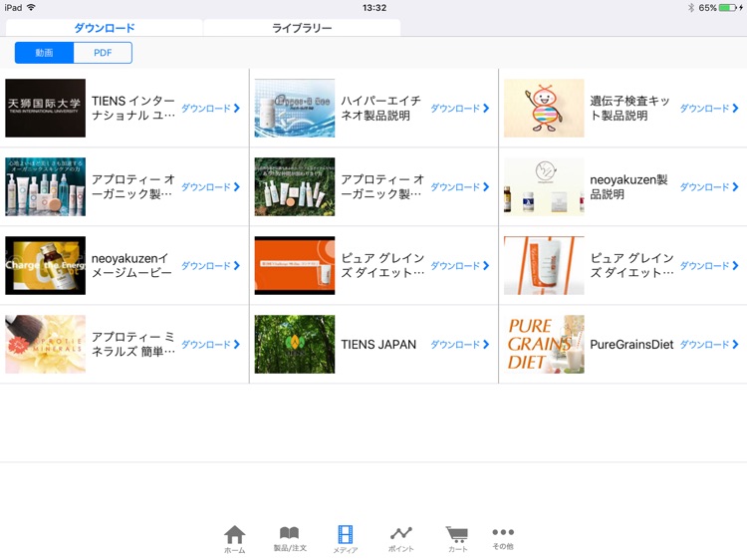Select the title TIENS JAPAN

(x=378, y=344)
